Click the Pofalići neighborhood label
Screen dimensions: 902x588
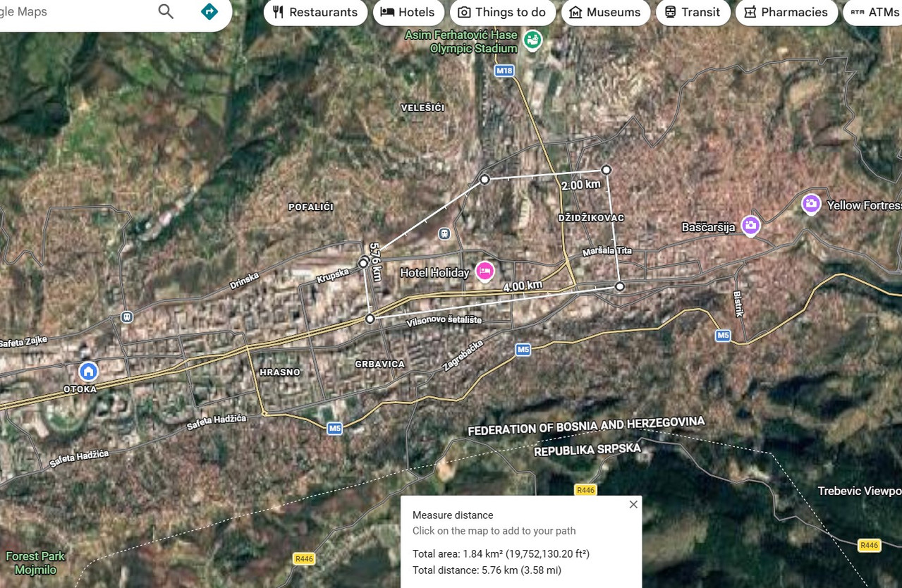pos(310,207)
